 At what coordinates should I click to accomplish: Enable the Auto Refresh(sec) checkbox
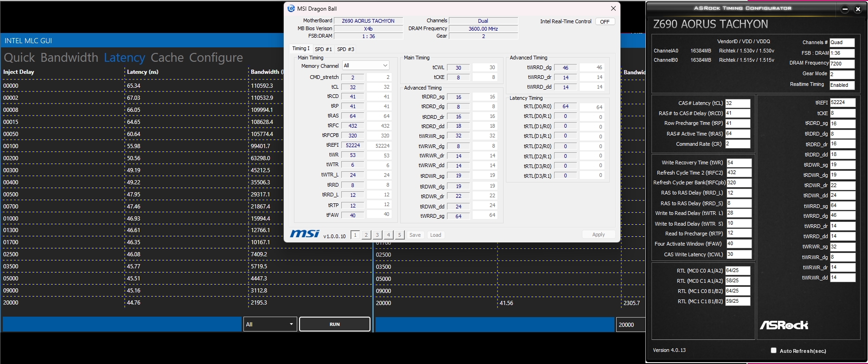[x=773, y=351]
